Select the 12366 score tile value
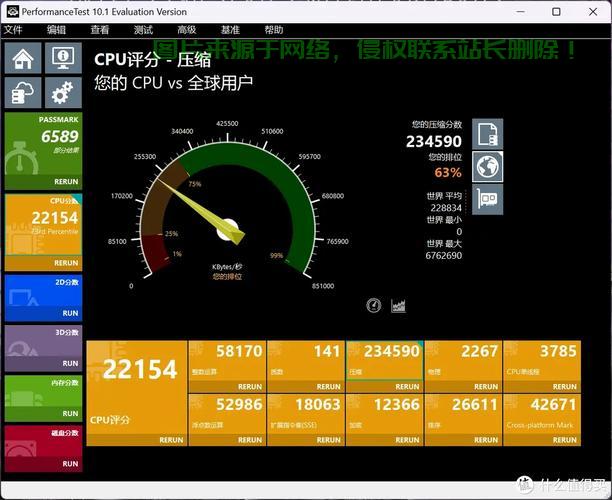The image size is (612, 500). click(397, 404)
